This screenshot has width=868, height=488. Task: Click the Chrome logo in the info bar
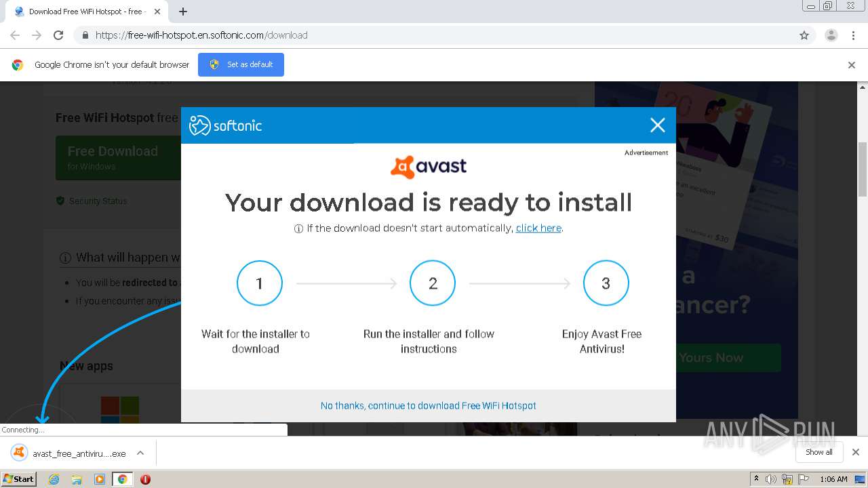pyautogui.click(x=18, y=65)
